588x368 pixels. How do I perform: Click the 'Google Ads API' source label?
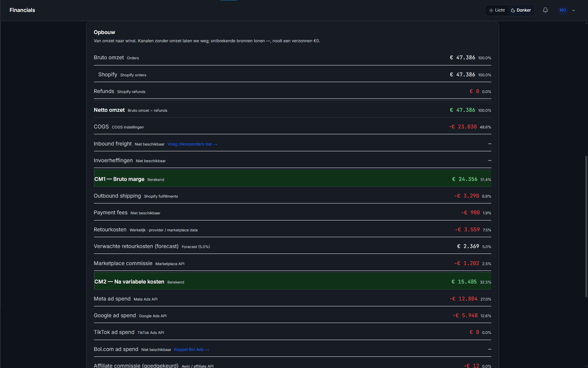coord(153,316)
